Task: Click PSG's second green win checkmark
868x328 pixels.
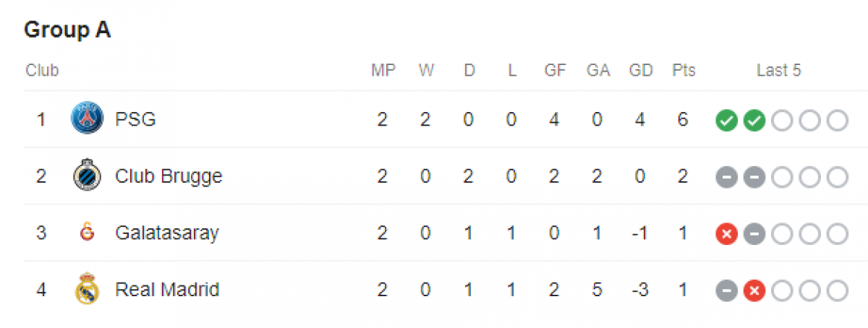Action: 754,120
